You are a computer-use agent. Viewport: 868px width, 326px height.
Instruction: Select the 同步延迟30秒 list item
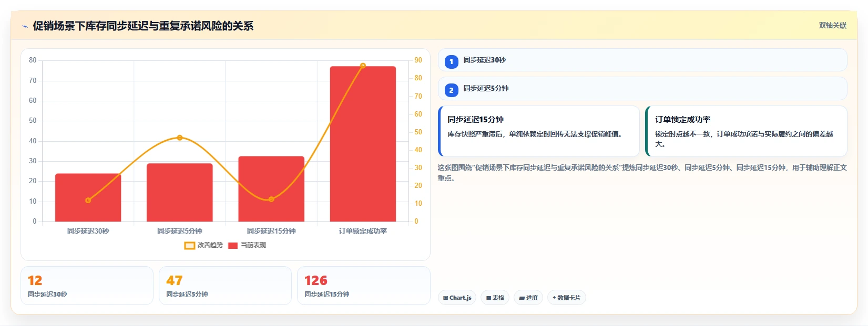click(642, 60)
